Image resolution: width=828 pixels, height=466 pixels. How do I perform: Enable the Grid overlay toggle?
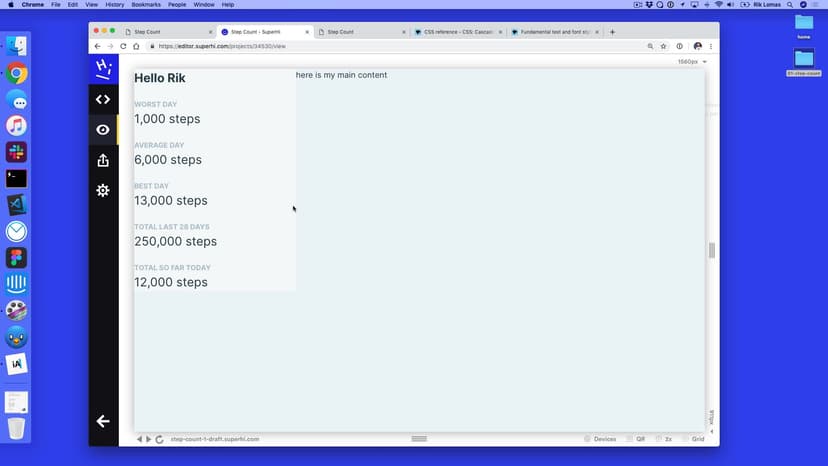(692, 439)
